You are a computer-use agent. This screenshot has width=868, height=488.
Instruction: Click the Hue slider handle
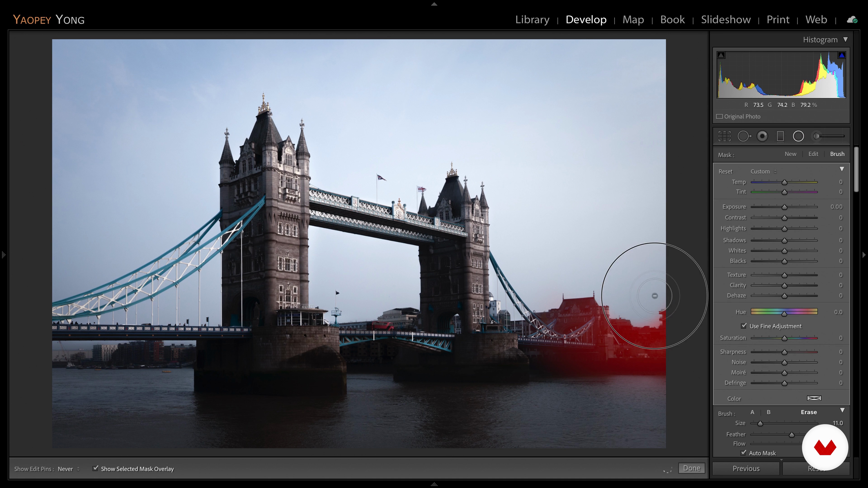[784, 314]
